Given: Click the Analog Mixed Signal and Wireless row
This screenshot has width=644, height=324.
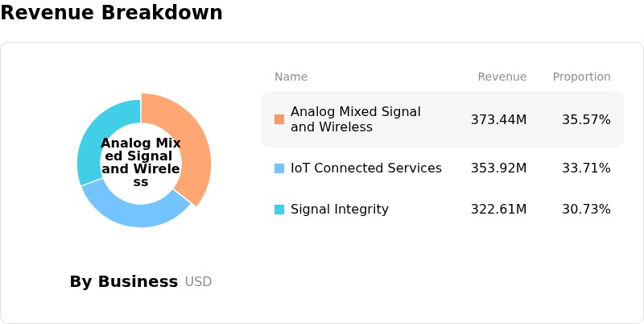Looking at the screenshot, I should click(x=443, y=119).
